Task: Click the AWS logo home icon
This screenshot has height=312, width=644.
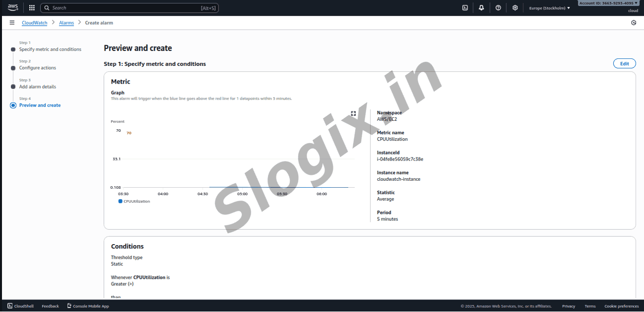Action: (13, 7)
